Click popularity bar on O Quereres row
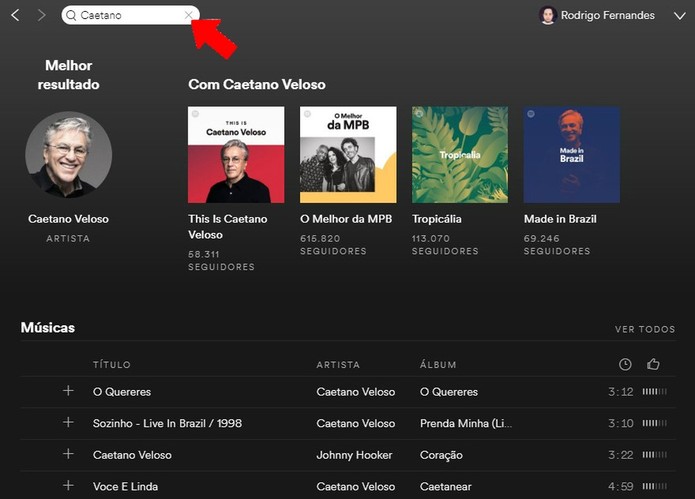The height and width of the screenshot is (499, 695). tap(655, 392)
